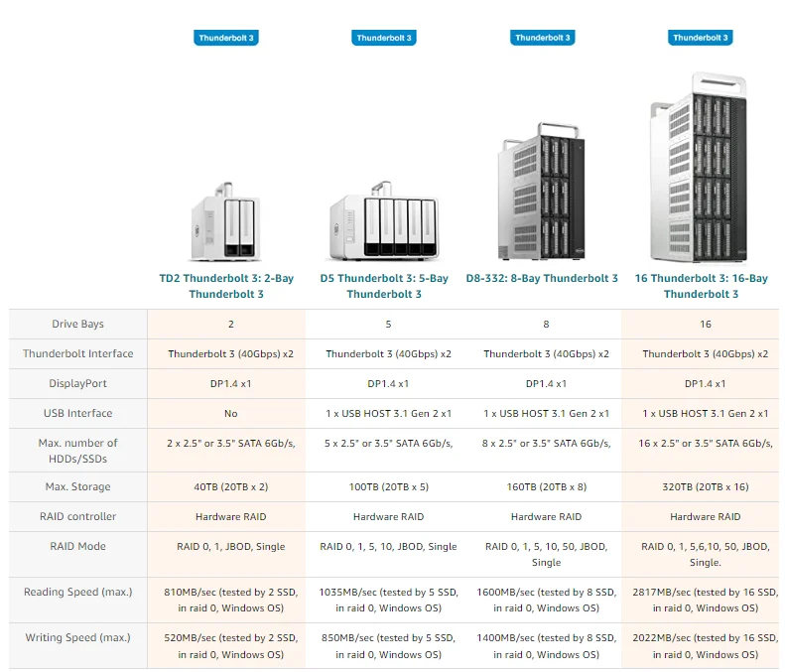Click the USB Interface row label
The width and height of the screenshot is (785, 672).
pos(78,413)
